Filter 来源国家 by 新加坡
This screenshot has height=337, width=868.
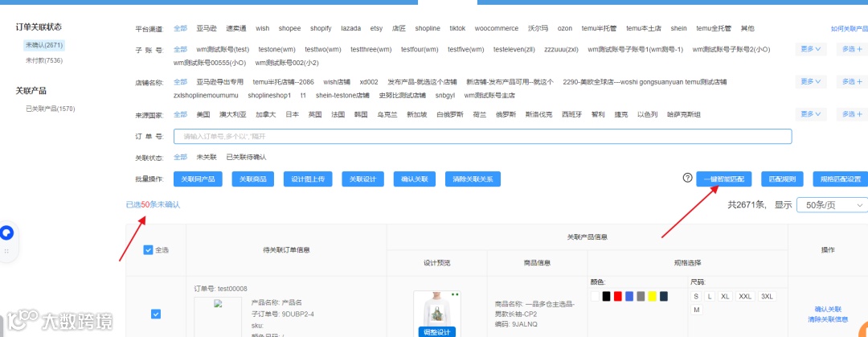point(416,115)
